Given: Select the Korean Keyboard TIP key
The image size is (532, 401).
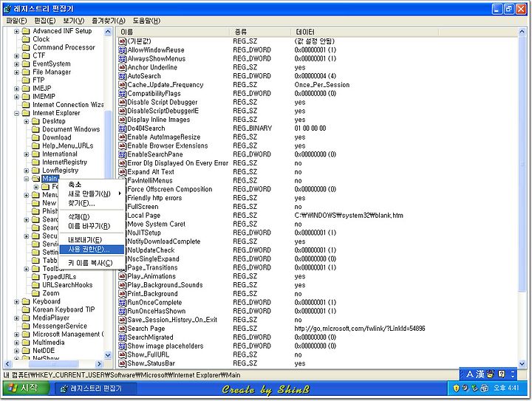Looking at the screenshot, I should click(x=64, y=309).
